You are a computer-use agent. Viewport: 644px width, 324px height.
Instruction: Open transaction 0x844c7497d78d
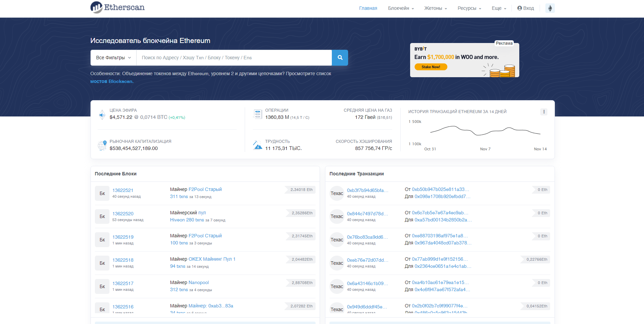pos(367,214)
